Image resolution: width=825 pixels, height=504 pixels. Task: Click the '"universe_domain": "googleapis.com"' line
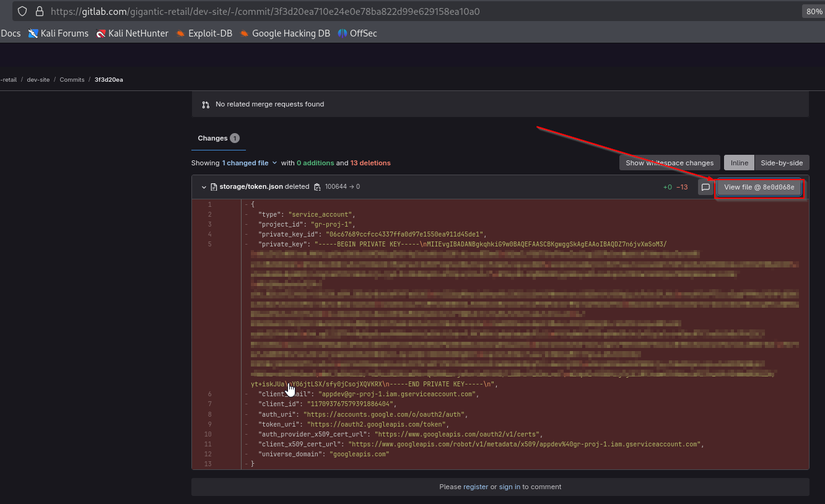click(x=323, y=454)
